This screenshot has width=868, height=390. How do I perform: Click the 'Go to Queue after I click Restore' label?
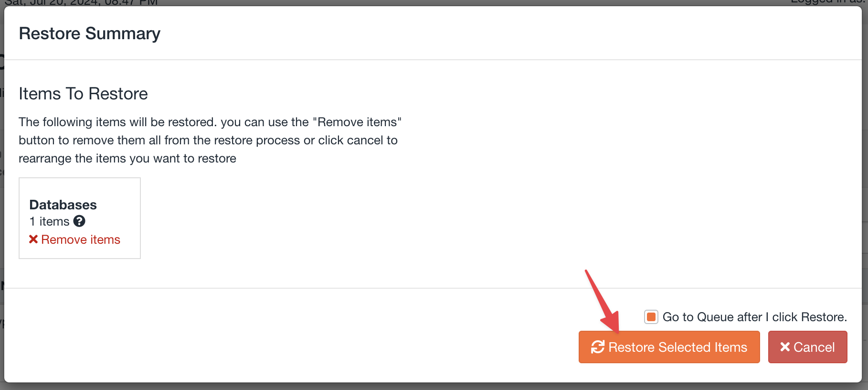[x=755, y=317]
